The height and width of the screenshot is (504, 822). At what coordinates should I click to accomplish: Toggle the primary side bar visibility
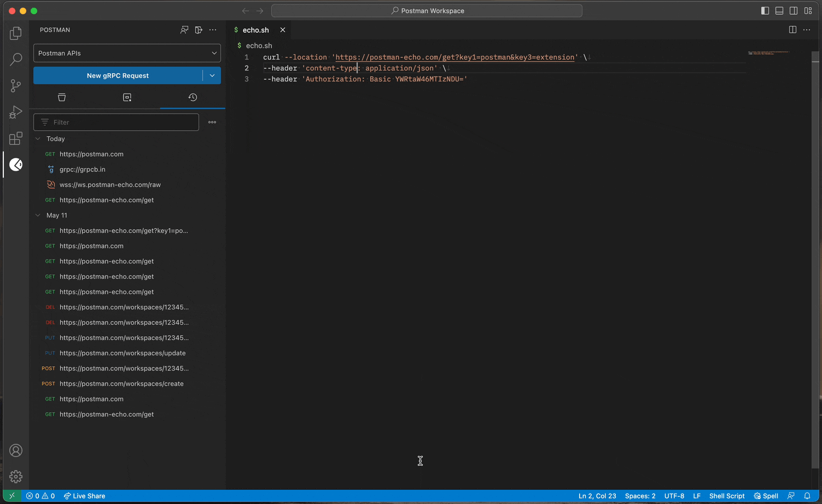pos(764,10)
